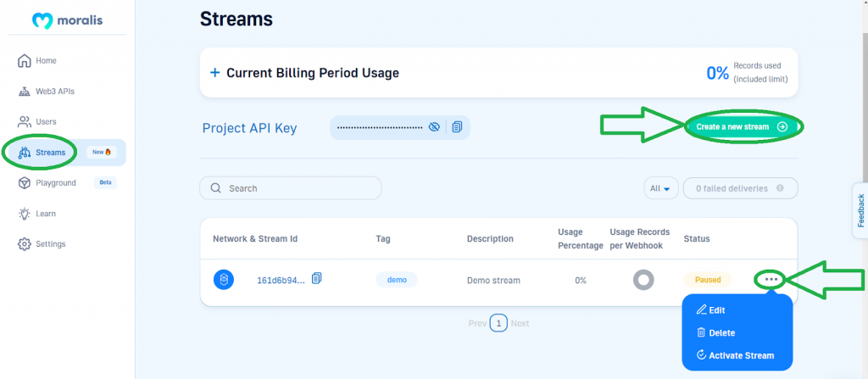Click the failed deliveries info icon

(780, 188)
